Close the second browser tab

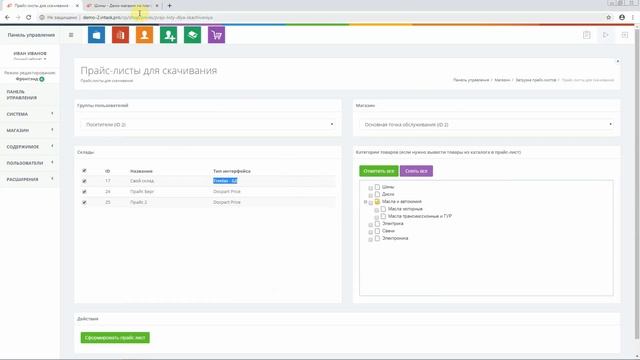(157, 6)
